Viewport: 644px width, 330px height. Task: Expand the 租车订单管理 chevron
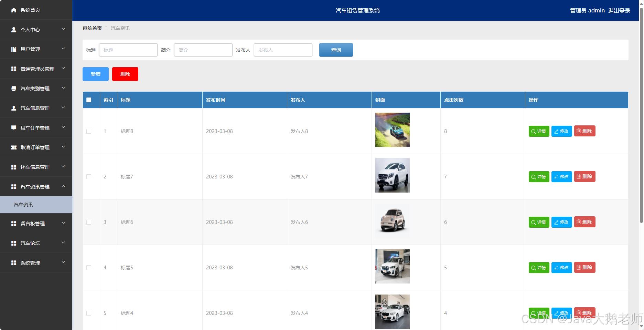pyautogui.click(x=63, y=127)
